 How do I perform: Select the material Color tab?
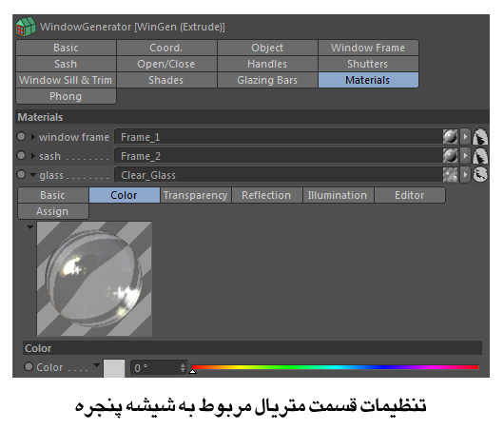coord(125,195)
